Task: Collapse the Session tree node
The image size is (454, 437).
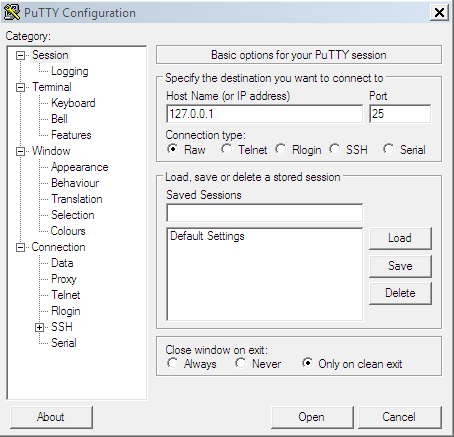Action: tap(21, 55)
